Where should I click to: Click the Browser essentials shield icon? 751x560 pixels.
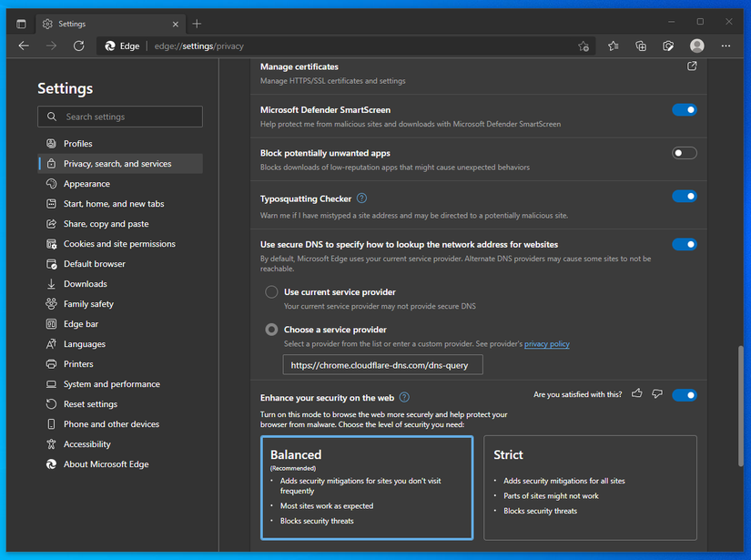tap(668, 46)
